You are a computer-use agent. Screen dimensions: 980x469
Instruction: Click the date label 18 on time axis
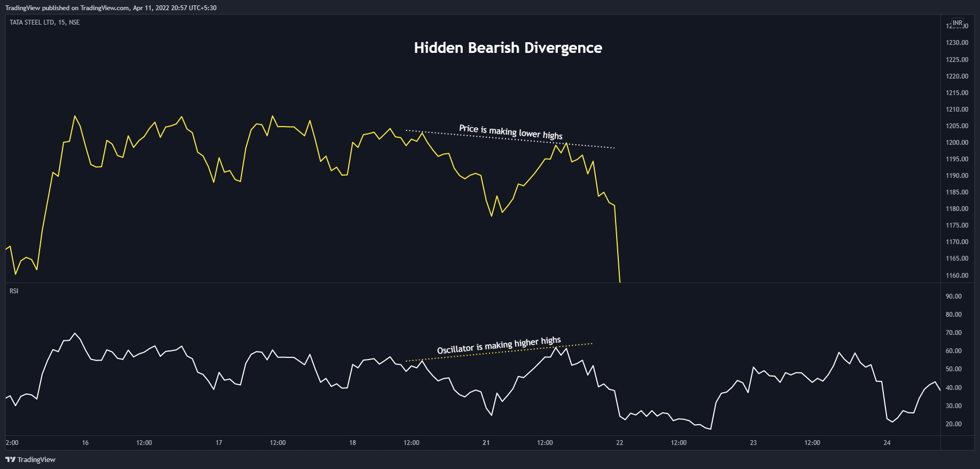coord(353,443)
